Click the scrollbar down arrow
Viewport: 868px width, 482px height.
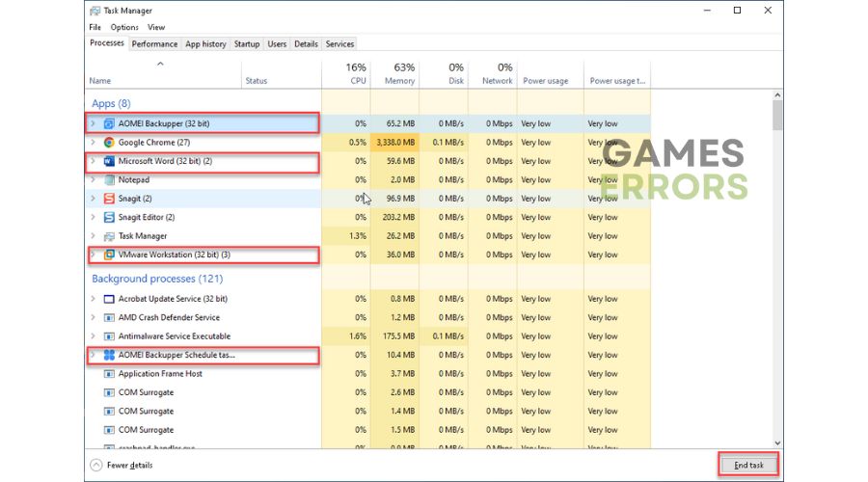click(777, 442)
